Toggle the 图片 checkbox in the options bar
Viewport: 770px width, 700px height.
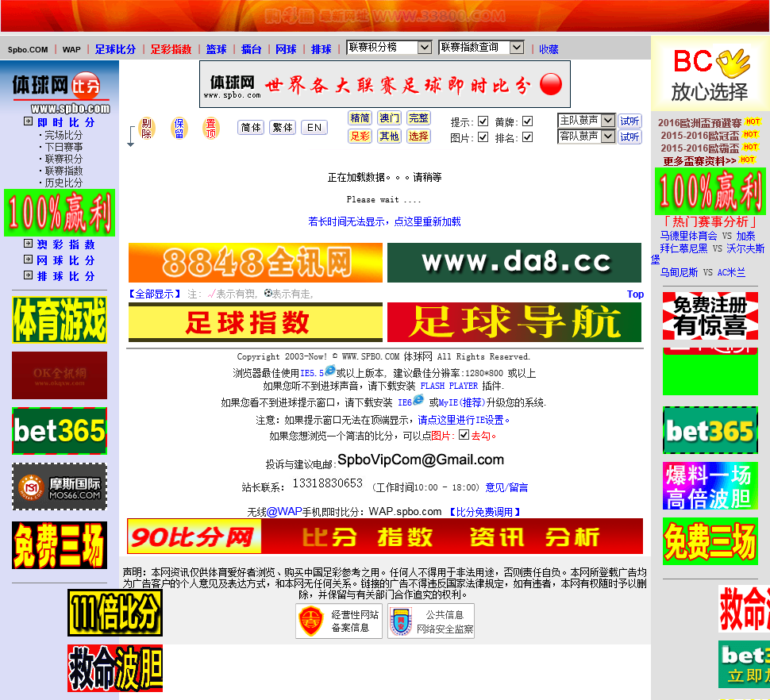click(483, 137)
